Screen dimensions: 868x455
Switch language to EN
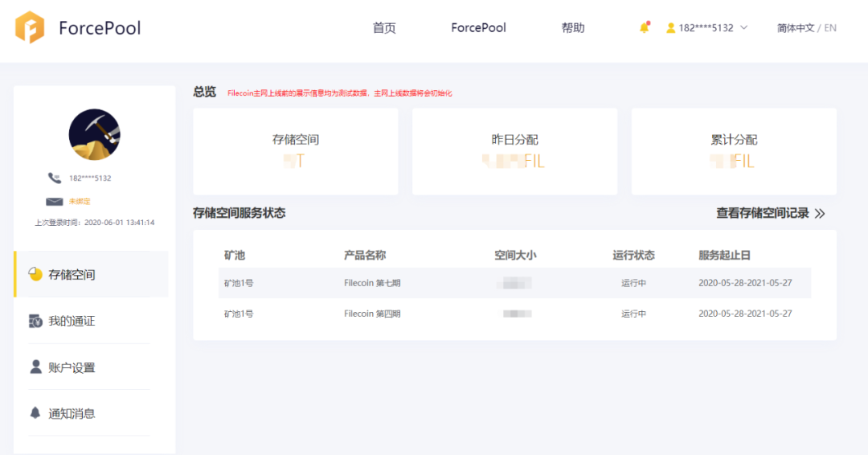tap(829, 27)
